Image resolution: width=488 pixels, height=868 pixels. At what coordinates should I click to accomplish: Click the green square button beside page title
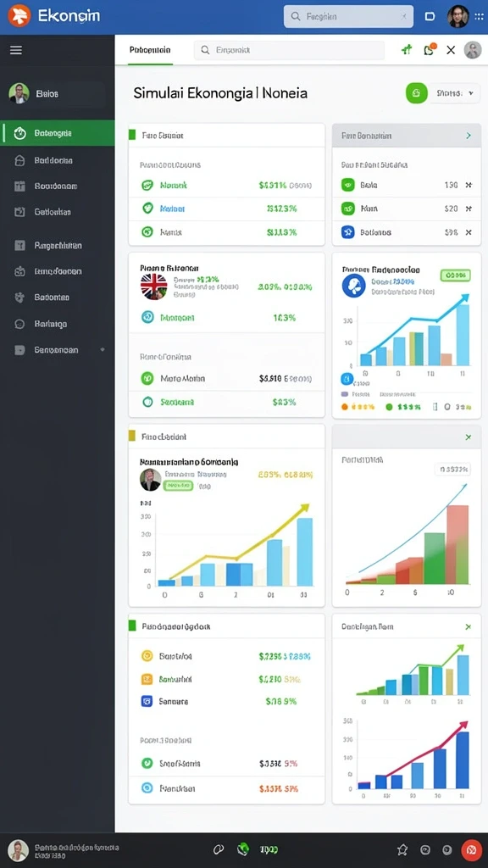click(x=417, y=93)
